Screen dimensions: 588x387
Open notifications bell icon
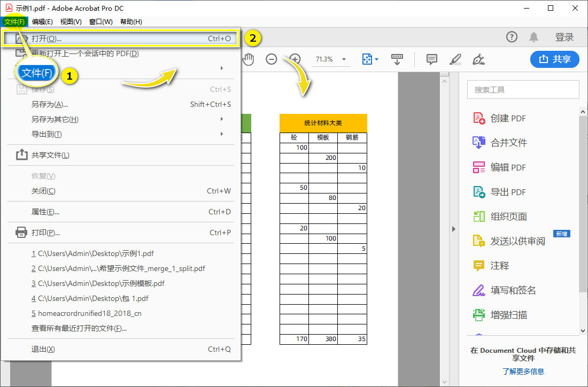pyautogui.click(x=533, y=37)
